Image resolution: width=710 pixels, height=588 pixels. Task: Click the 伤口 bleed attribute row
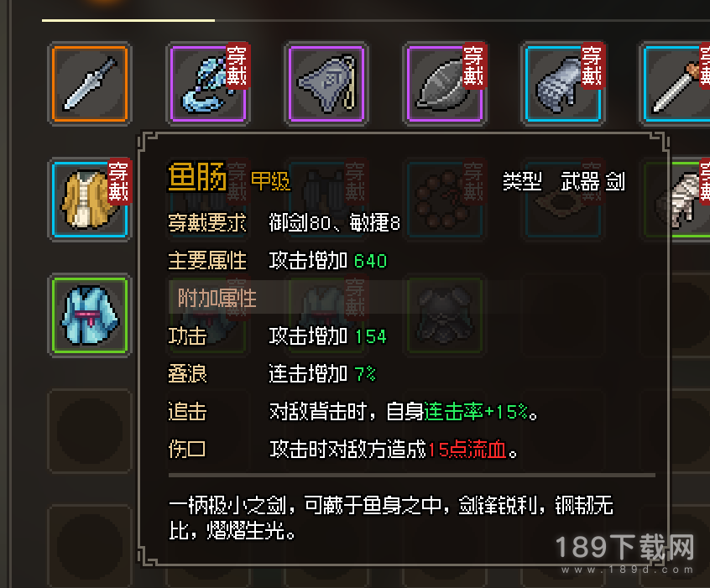(x=343, y=450)
